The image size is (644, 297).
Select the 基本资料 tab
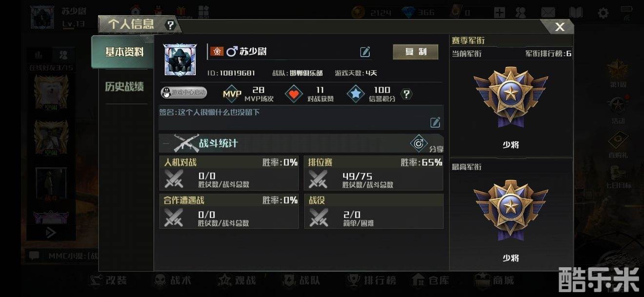[124, 52]
